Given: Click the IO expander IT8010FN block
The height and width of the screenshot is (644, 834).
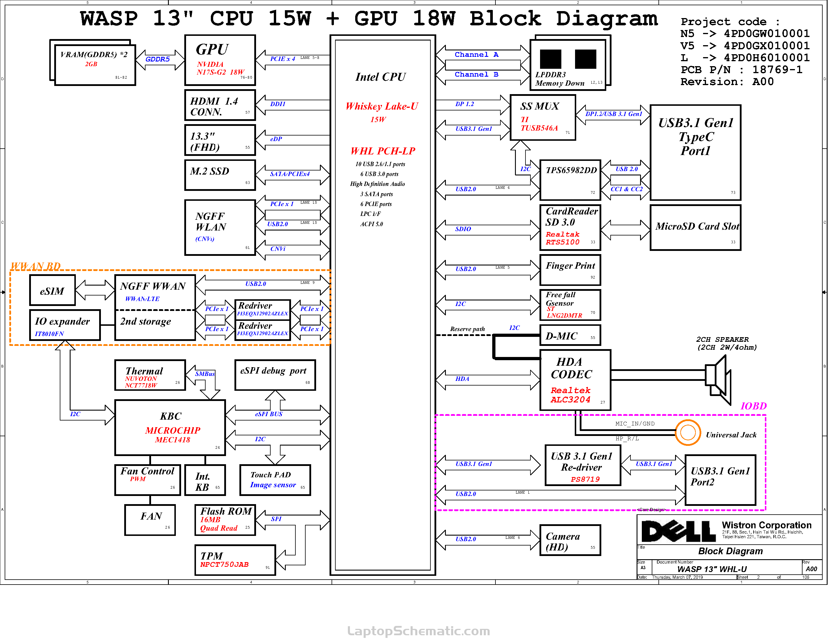Looking at the screenshot, I should [x=65, y=325].
